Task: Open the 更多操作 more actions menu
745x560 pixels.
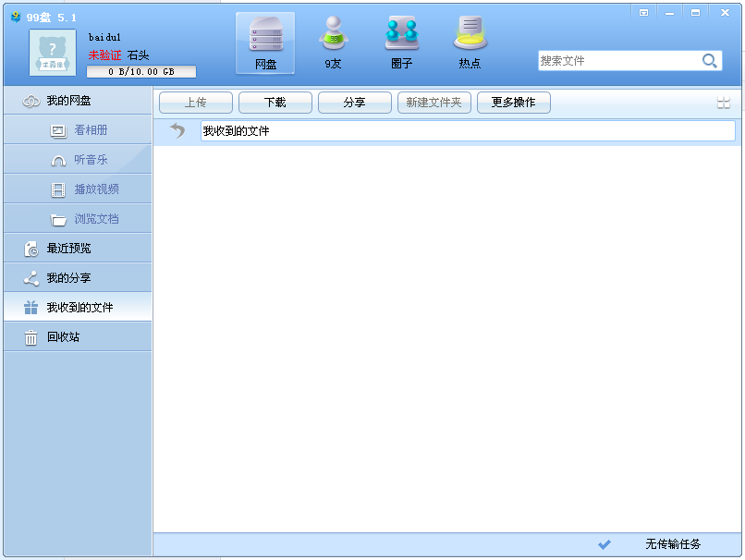Action: click(514, 103)
